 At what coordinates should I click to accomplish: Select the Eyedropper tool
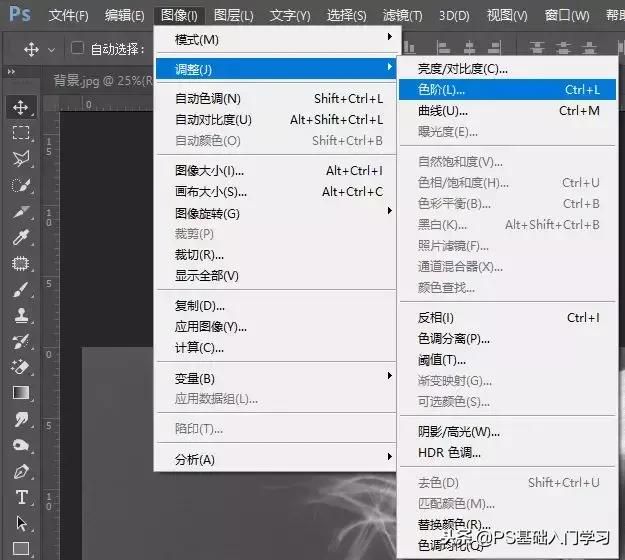(20, 237)
